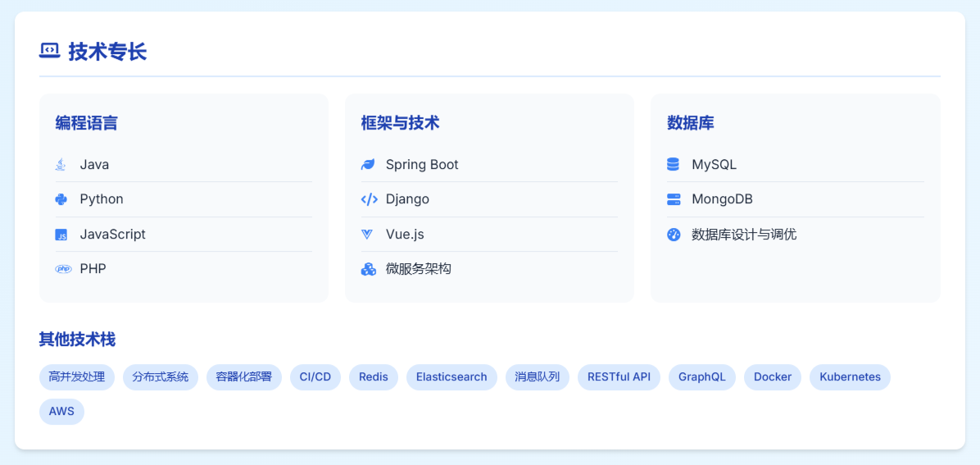The width and height of the screenshot is (980, 465).
Task: Click the 其他技术栈 section heading
Action: [x=77, y=340]
